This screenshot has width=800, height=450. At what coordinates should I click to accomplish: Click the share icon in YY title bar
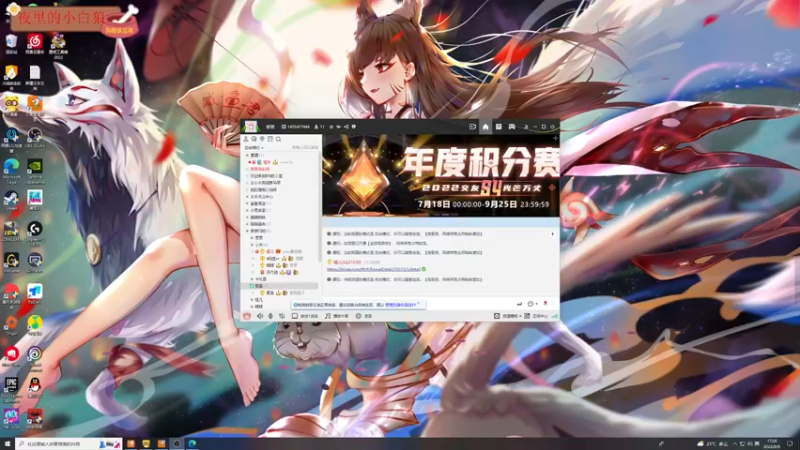point(346,127)
